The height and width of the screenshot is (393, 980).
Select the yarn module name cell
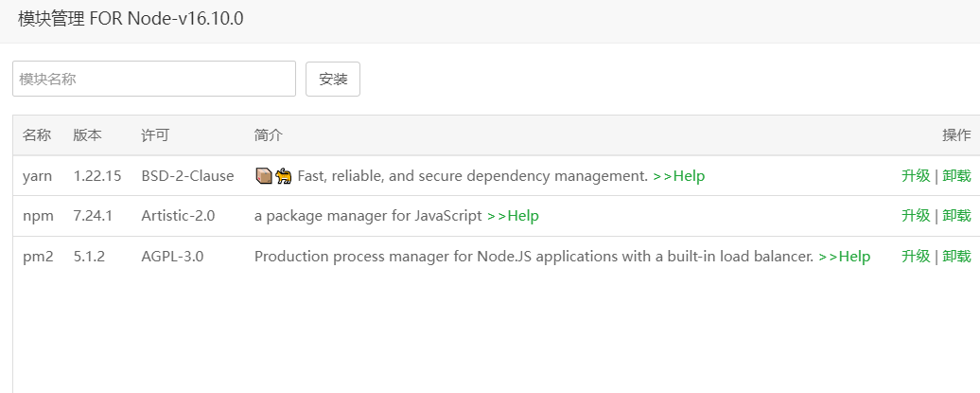(37, 176)
